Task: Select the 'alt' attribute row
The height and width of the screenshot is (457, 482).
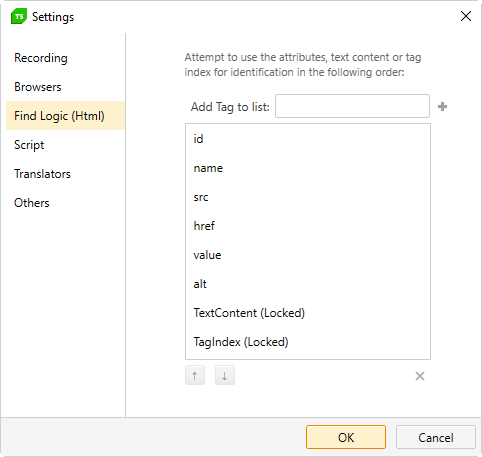Action: (x=308, y=284)
